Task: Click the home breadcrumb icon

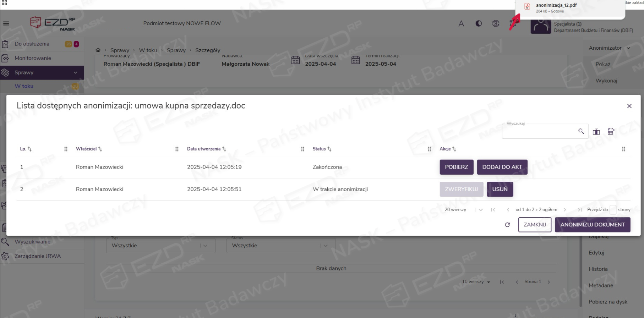Action: click(x=98, y=50)
